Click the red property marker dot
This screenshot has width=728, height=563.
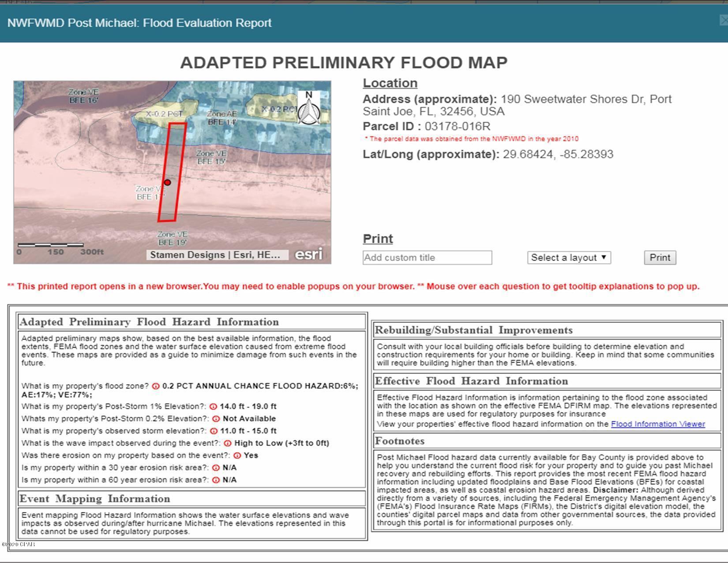tap(168, 182)
